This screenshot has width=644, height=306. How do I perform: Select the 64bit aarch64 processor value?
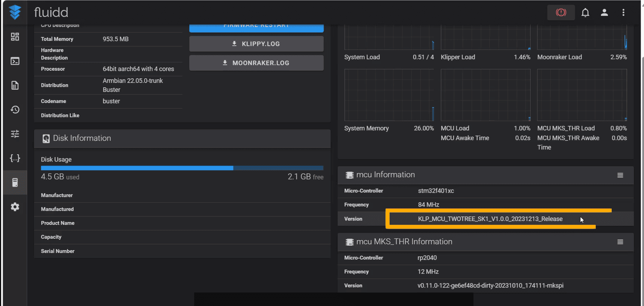pyautogui.click(x=138, y=69)
